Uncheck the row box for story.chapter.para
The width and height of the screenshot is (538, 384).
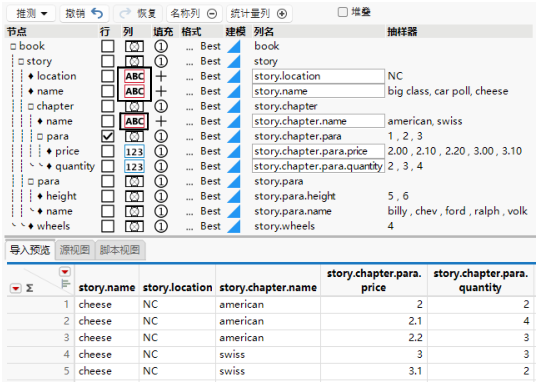click(x=108, y=137)
